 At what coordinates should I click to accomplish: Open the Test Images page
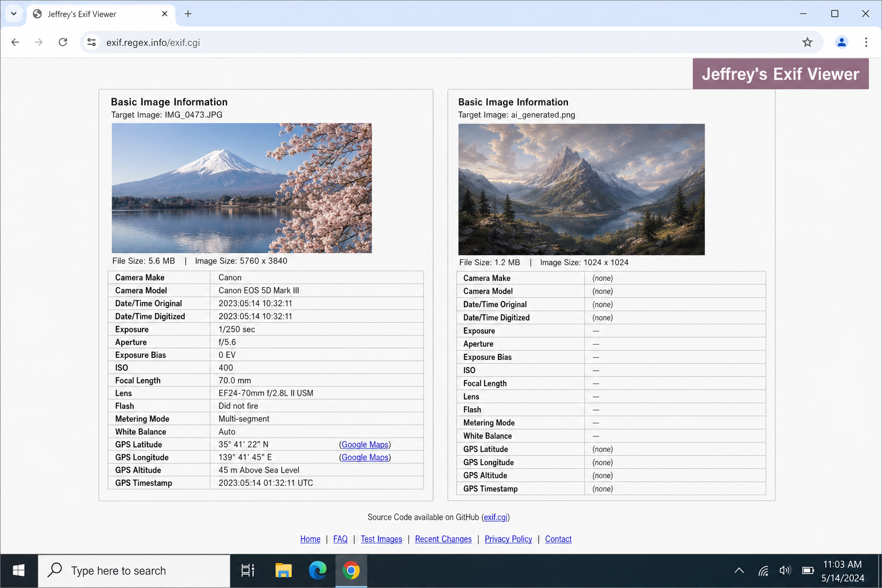point(381,539)
